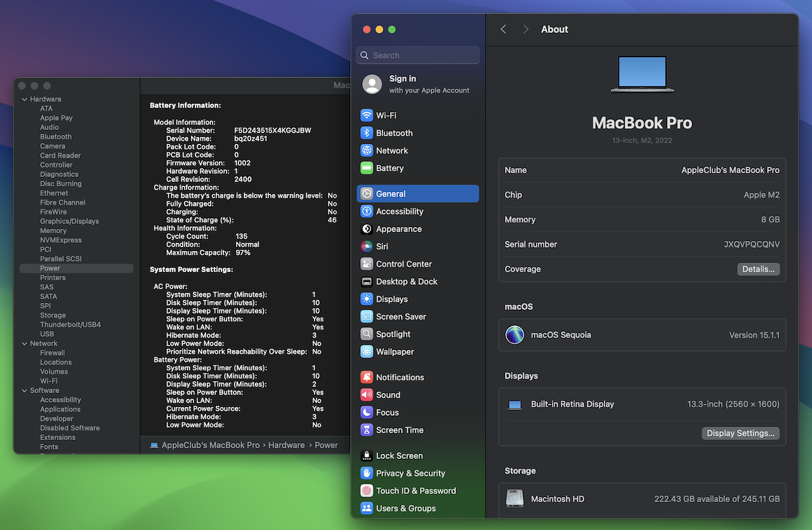Click the Accessibility icon in the settings sidebar

pos(367,212)
